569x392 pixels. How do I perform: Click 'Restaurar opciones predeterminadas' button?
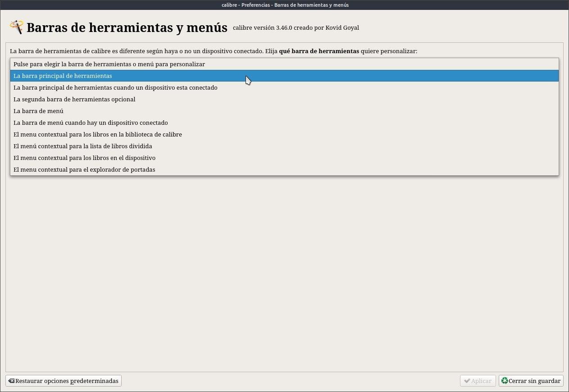(64, 381)
